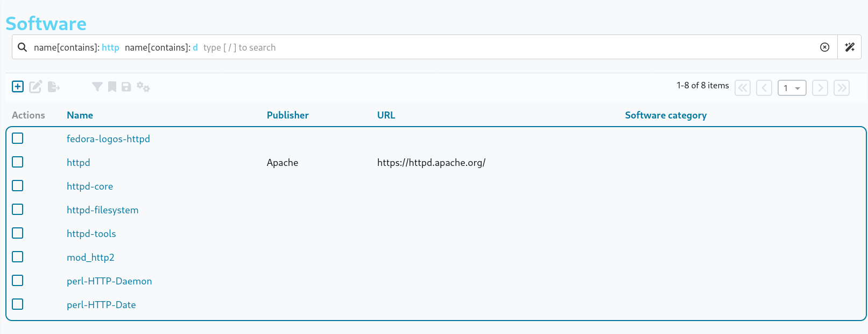Image resolution: width=868 pixels, height=334 pixels.
Task: Click the export file icon in toolbar
Action: coord(53,87)
